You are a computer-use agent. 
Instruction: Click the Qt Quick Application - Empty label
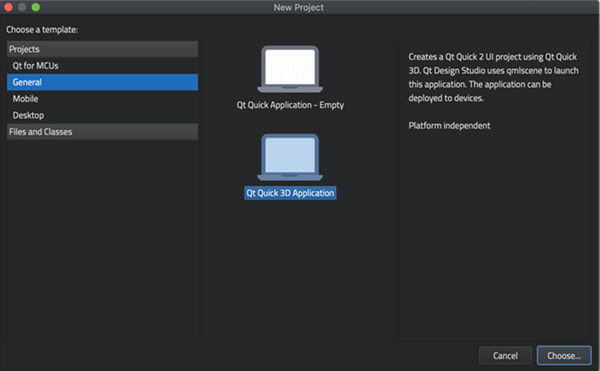pos(290,105)
